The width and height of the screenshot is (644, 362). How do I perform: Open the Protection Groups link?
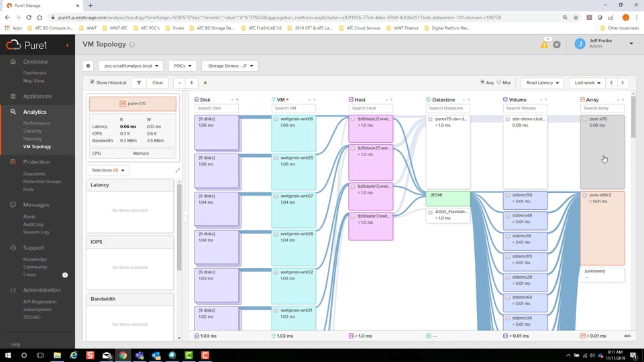[x=42, y=182]
